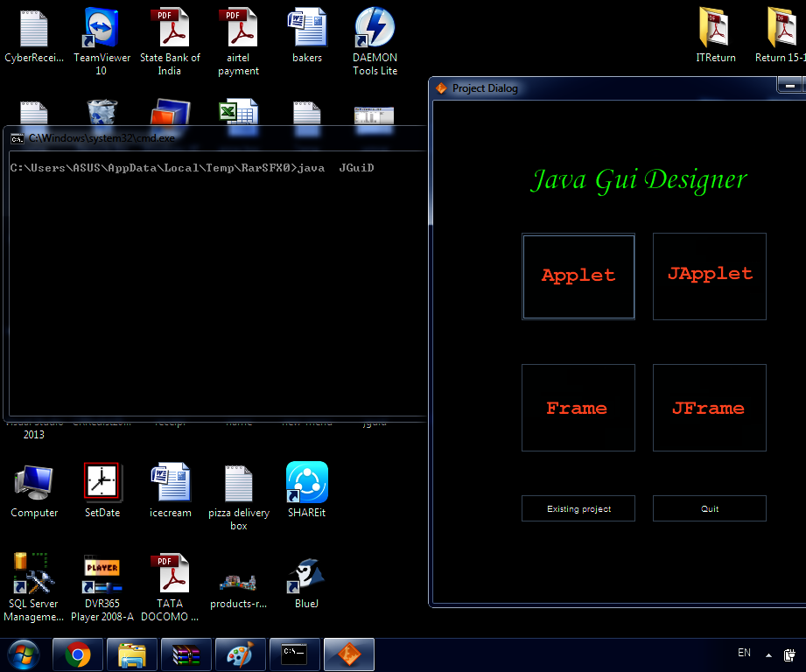Choose the JApplet project type
806x672 pixels.
coord(710,276)
